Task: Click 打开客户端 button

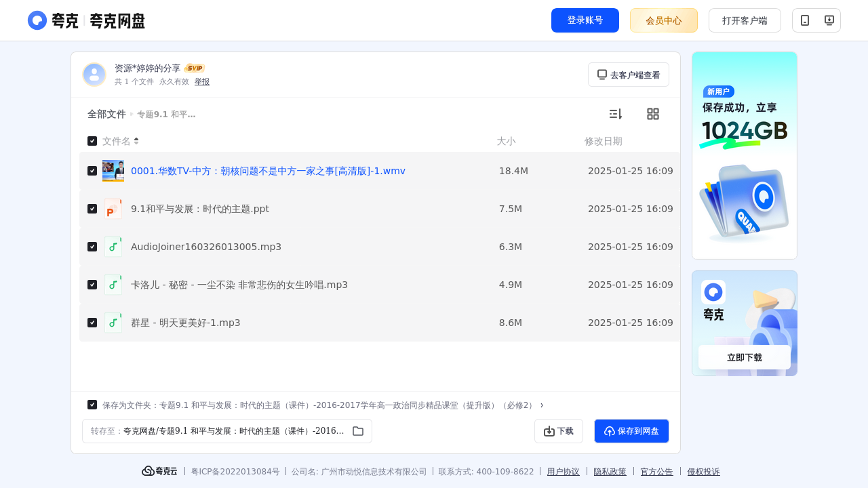Action: click(x=745, y=20)
